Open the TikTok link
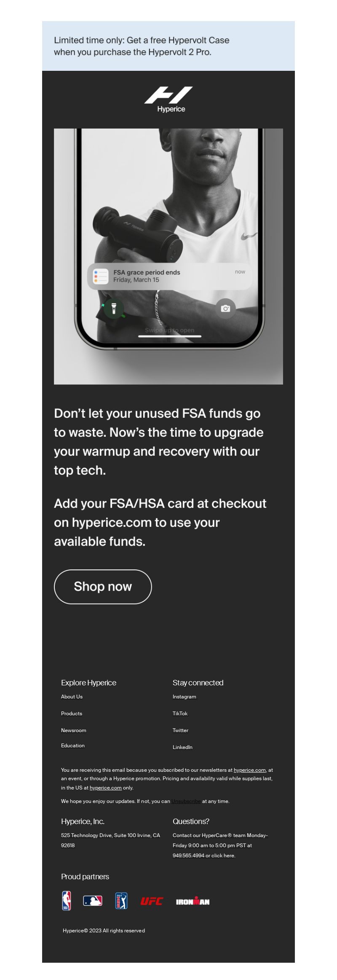This screenshot has height=980, width=337. [180, 714]
